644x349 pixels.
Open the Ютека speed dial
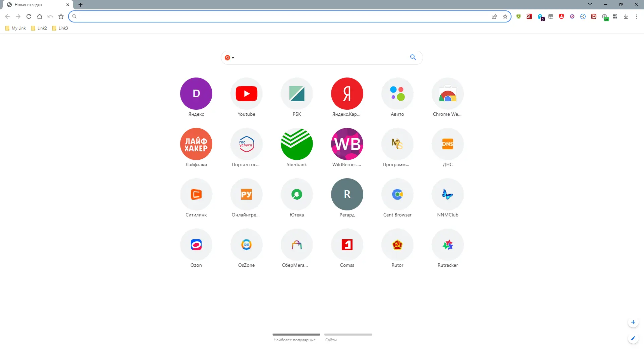297,198
